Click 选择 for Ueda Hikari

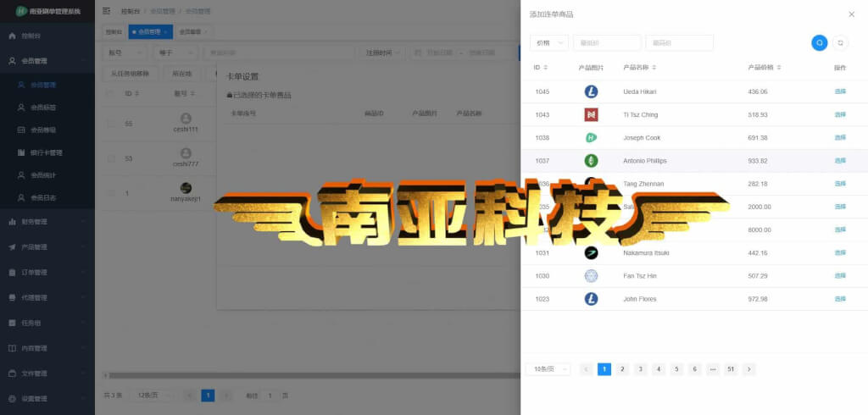tap(840, 91)
